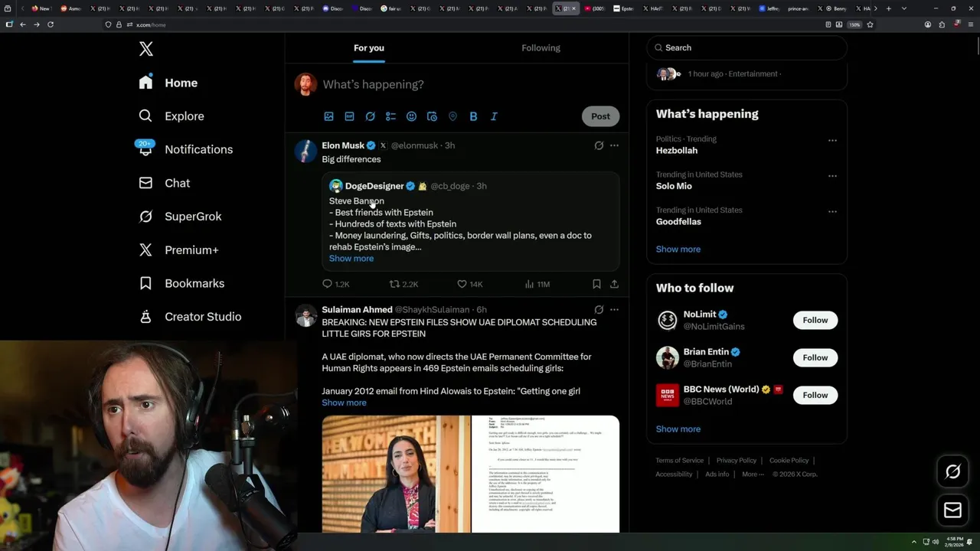The width and height of the screenshot is (980, 551).
Task: Open the email document image in the post
Action: (545, 474)
